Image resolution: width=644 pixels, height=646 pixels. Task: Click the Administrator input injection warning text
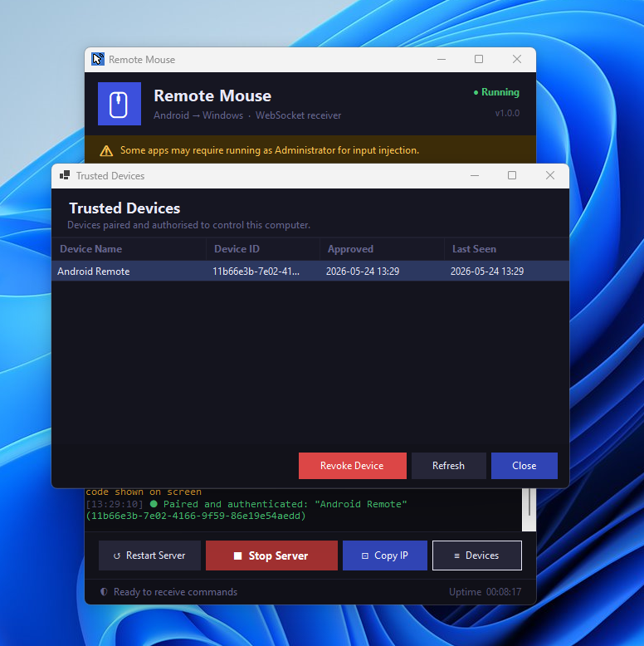pos(270,150)
